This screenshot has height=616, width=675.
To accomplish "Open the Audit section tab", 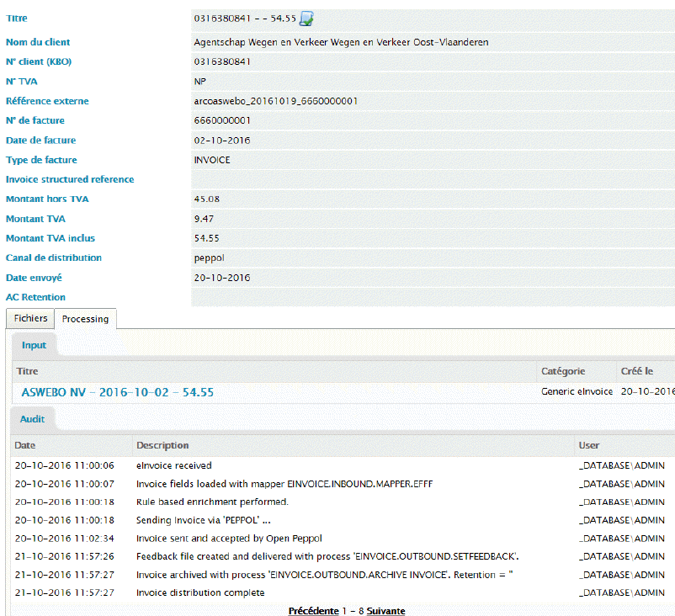I will coord(32,419).
